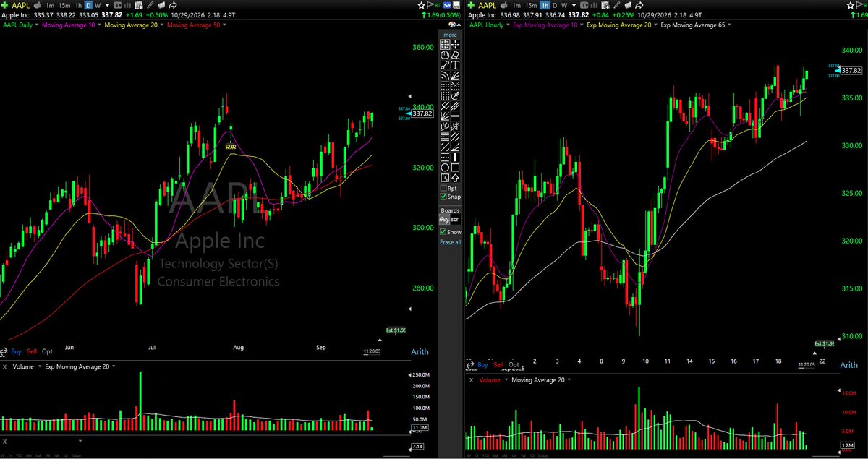868x459 pixels.
Task: Click Buy on the right chart
Action: point(482,365)
